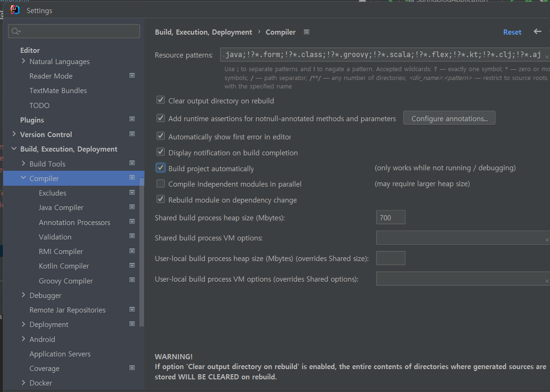Screen dimensions: 550x392
Task: Open the Annotation Processors settings page
Action: (x=74, y=222)
